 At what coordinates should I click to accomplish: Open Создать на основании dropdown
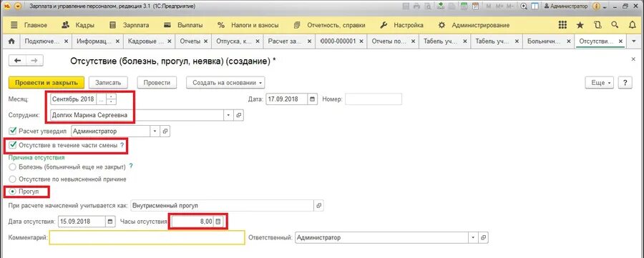point(225,82)
